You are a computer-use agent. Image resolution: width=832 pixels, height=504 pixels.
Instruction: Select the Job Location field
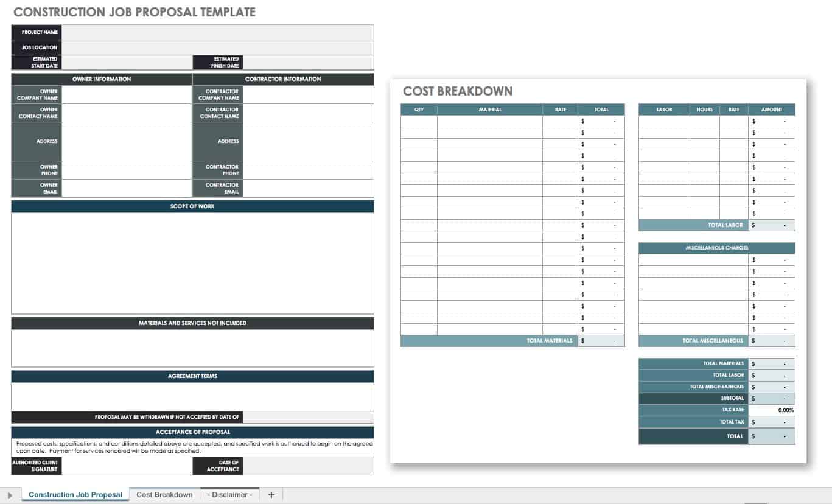[217, 47]
